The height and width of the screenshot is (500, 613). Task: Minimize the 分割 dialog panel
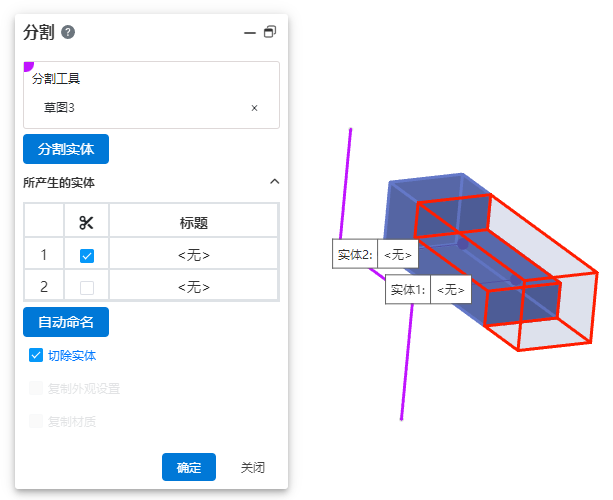pos(250,32)
